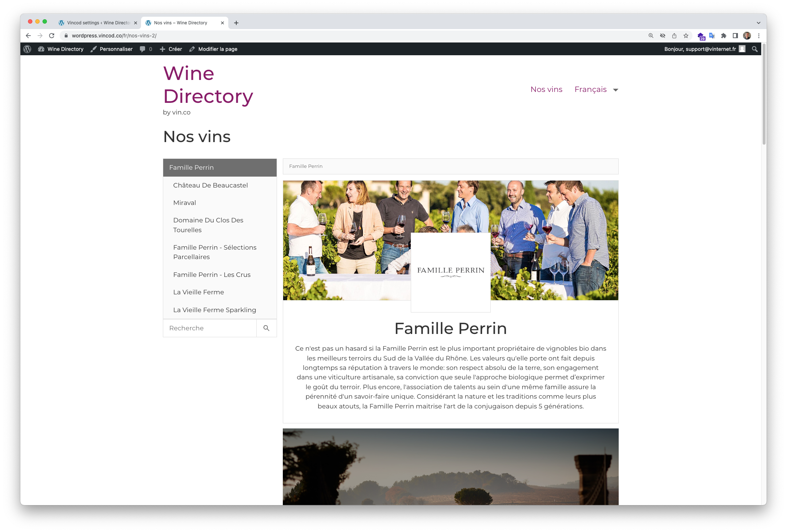Click the landscape photo below the description
787x532 pixels.
tap(451, 467)
